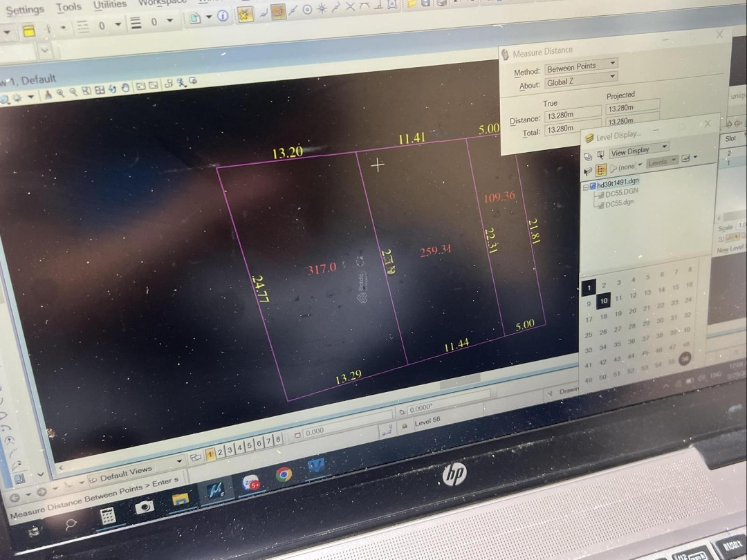Click the Element Information icon in the toolbar
Viewport: 747px width, 560px height.
tap(223, 16)
